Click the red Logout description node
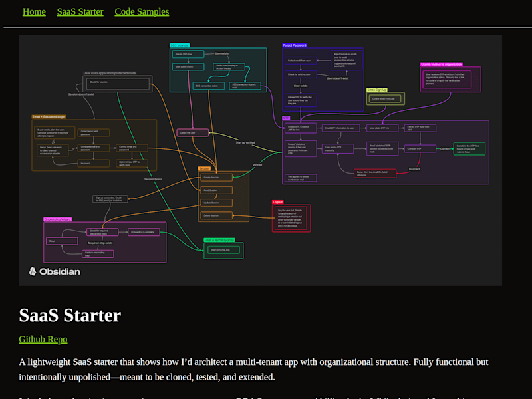 point(291,218)
